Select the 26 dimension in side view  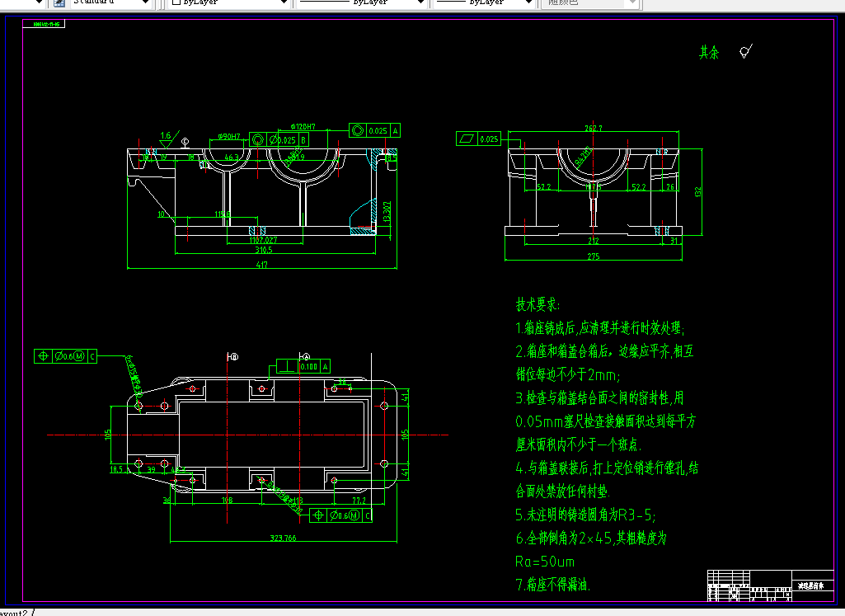point(670,187)
